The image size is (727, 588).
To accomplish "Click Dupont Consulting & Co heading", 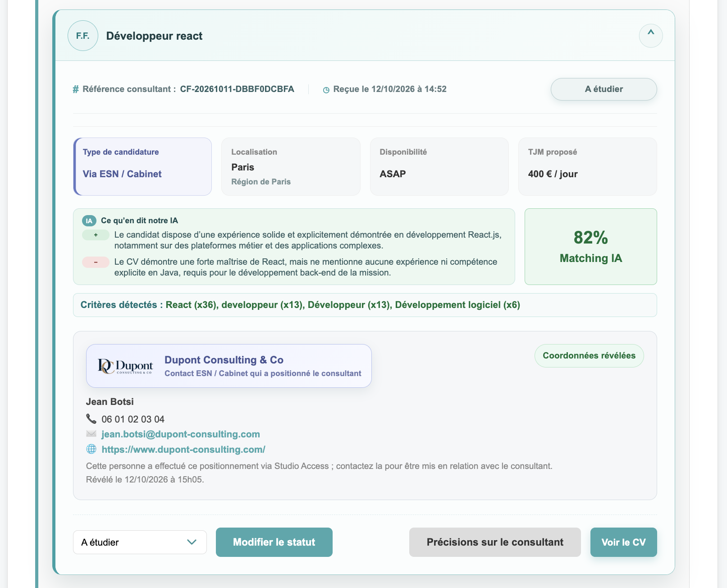I will 224,360.
